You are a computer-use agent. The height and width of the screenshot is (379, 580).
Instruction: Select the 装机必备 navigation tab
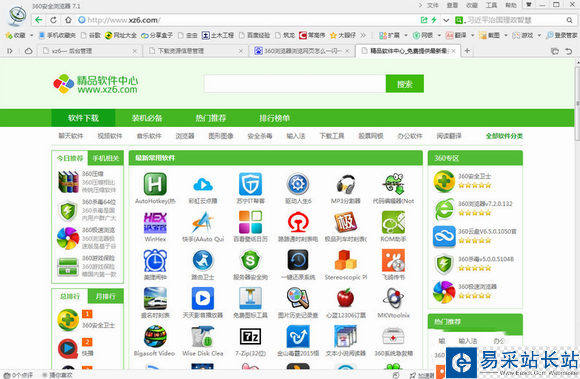pyautogui.click(x=147, y=118)
